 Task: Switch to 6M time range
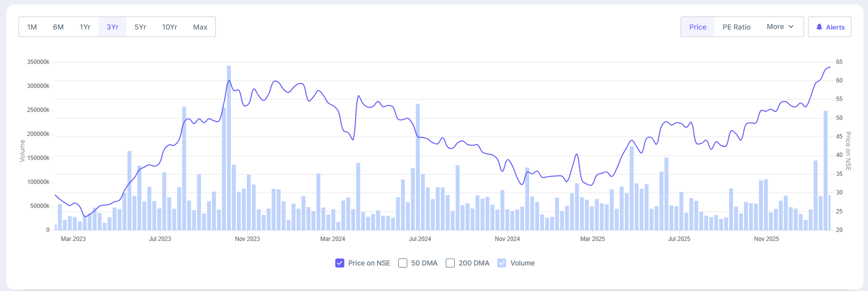[58, 27]
